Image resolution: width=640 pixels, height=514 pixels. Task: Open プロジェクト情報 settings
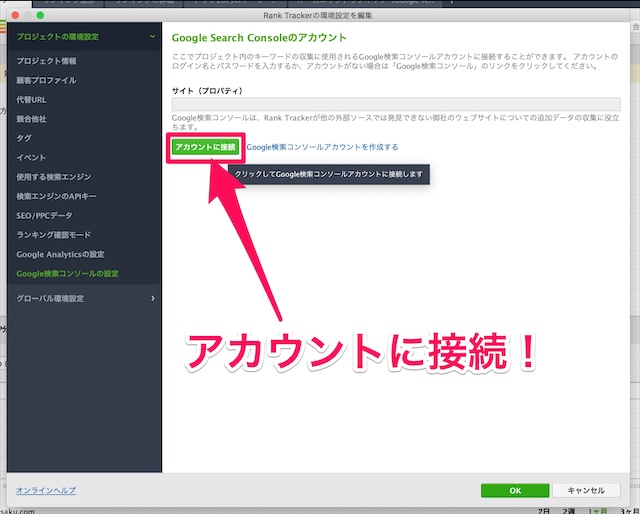click(47, 61)
